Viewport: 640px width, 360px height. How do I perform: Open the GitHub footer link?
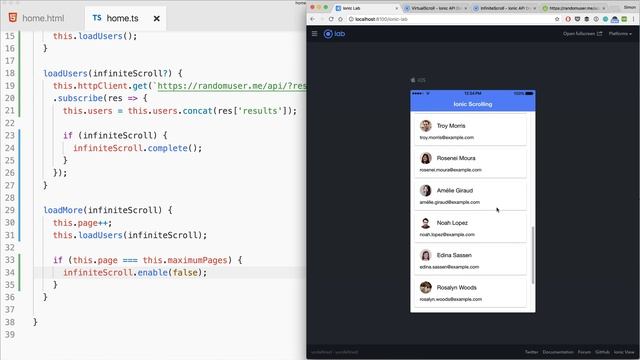[602, 352]
